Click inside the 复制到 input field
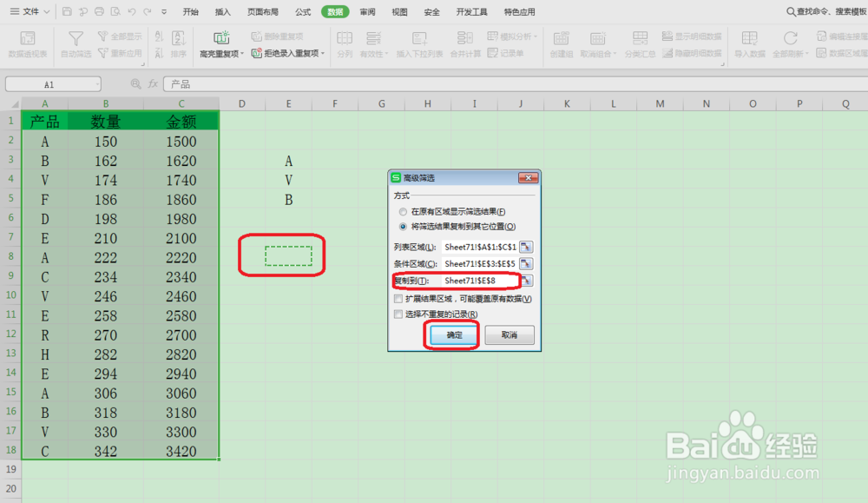 477,280
